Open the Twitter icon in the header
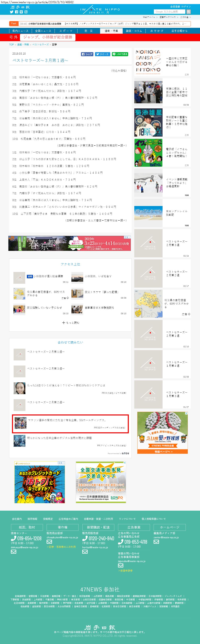This screenshot has height=644, width=200. click(12, 12)
